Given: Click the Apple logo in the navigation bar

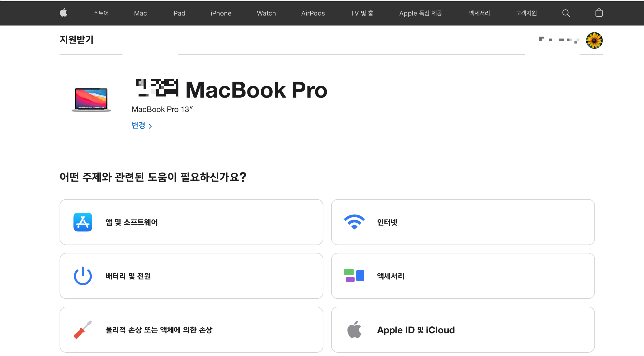Looking at the screenshot, I should coord(63,13).
